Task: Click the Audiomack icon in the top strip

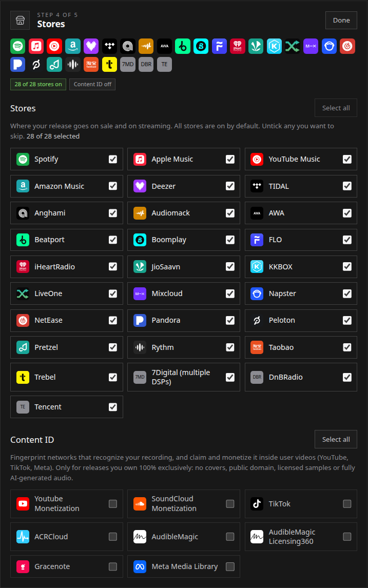Action: 146,46
